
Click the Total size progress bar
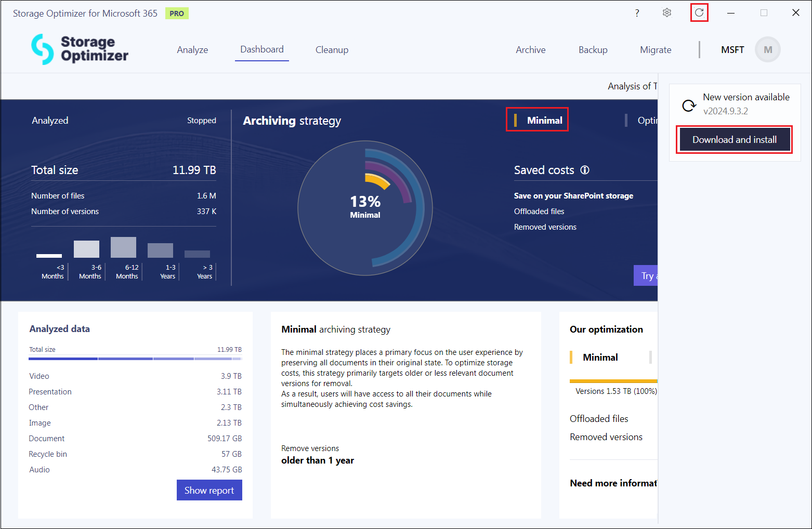135,359
